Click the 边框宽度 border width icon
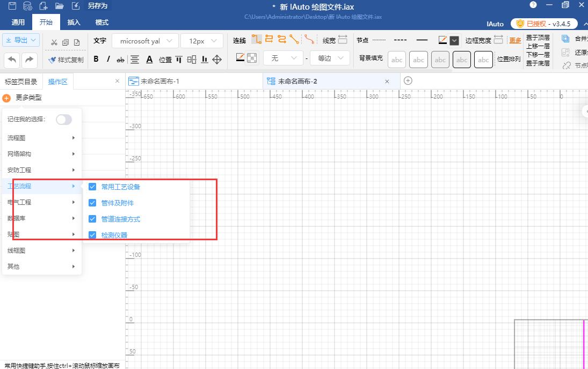This screenshot has height=369, width=588. [498, 39]
